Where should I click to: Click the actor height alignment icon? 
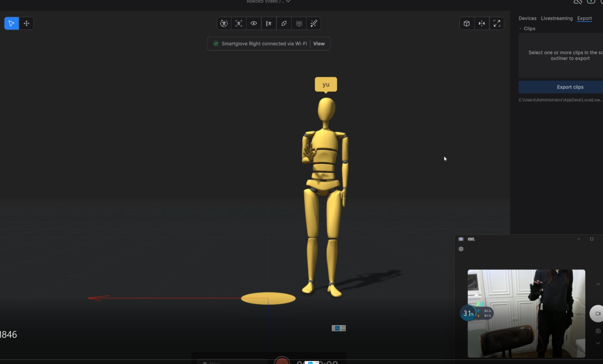(269, 24)
